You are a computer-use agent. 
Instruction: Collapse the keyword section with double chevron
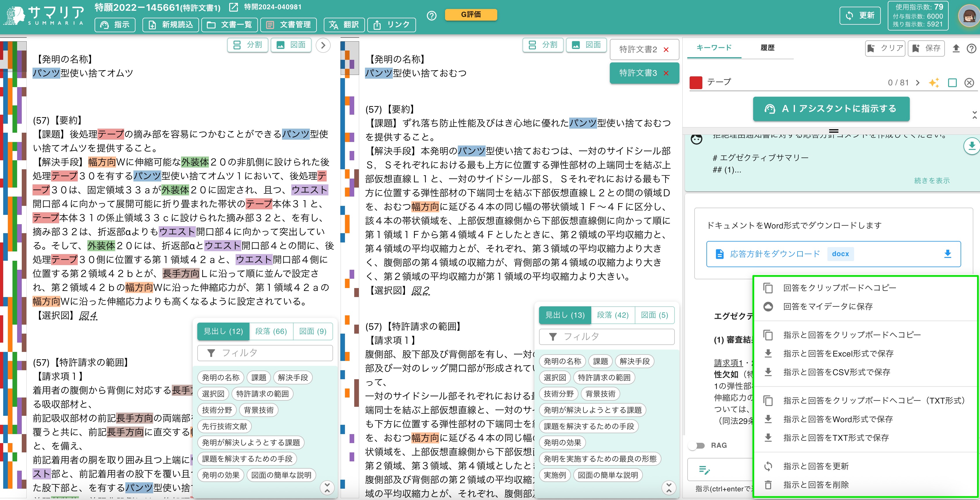974,115
